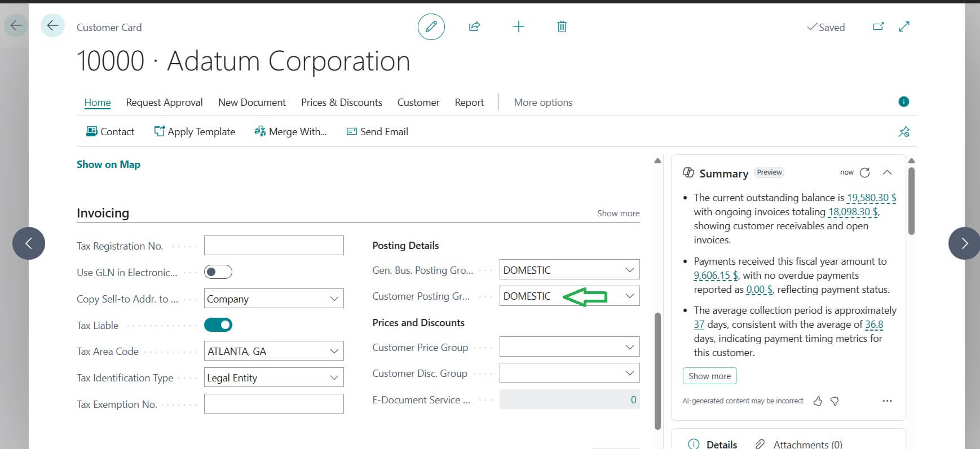The image size is (980, 449).
Task: Switch to the Attachments tab
Action: click(x=807, y=444)
